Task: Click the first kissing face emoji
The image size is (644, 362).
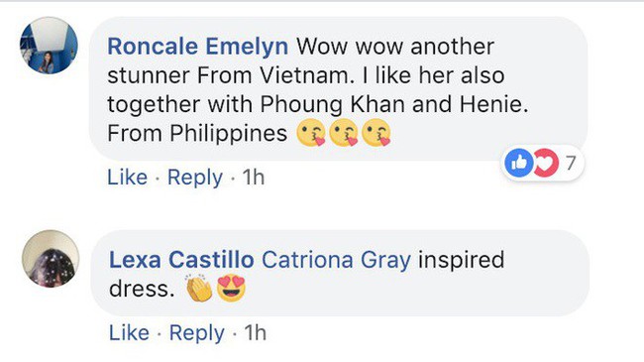Action: 311,133
